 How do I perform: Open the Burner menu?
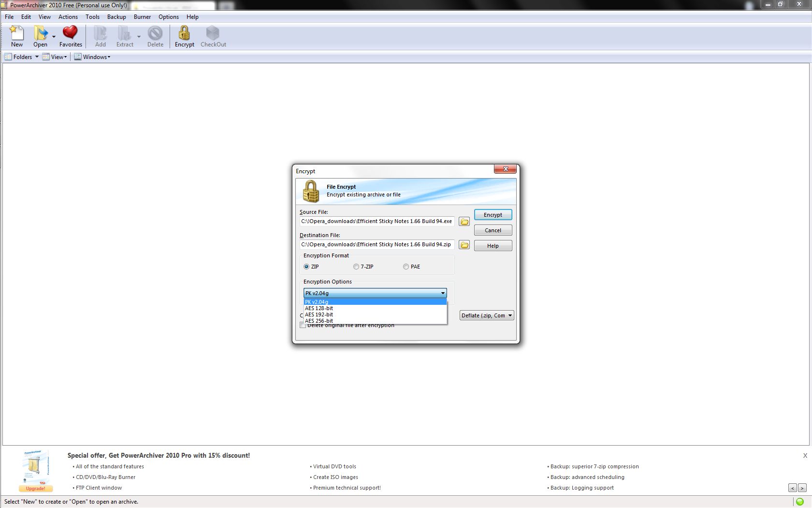pyautogui.click(x=142, y=17)
